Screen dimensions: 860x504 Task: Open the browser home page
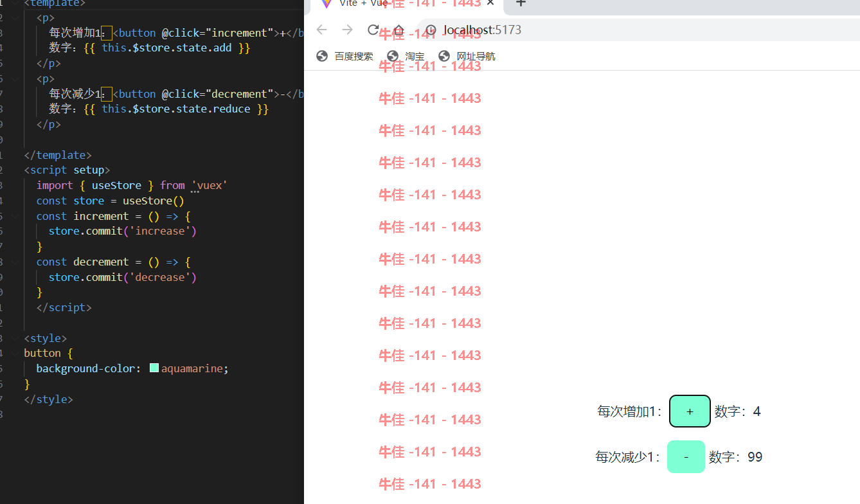[x=399, y=30]
